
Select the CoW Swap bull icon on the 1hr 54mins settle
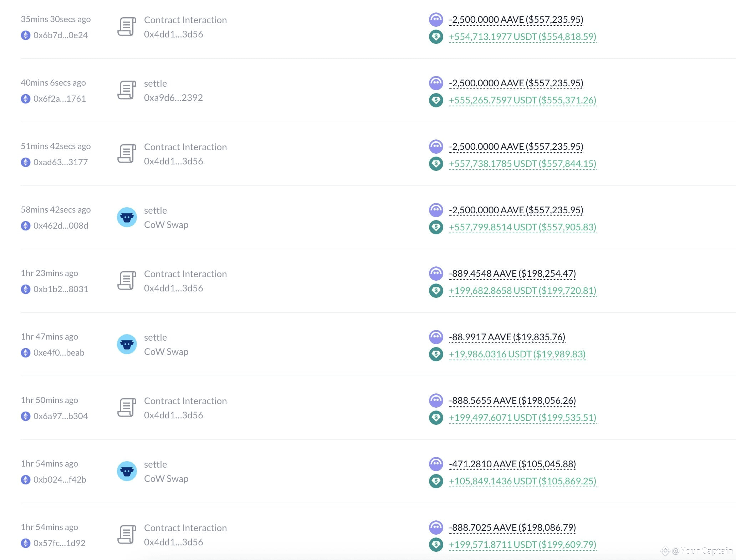point(127,471)
